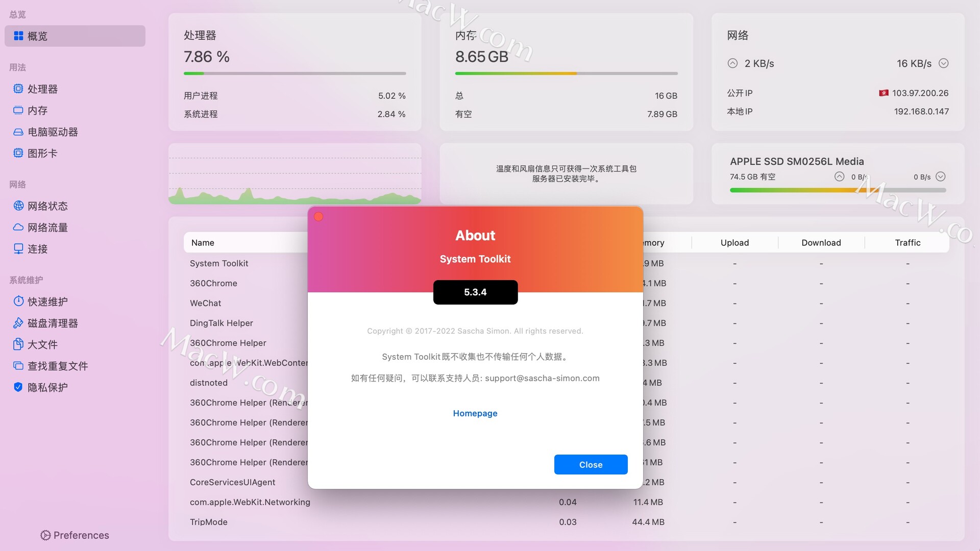Open the 磁盘清理器 (Disk Cleaner) icon
Image resolution: width=980 pixels, height=551 pixels.
pyautogui.click(x=17, y=323)
